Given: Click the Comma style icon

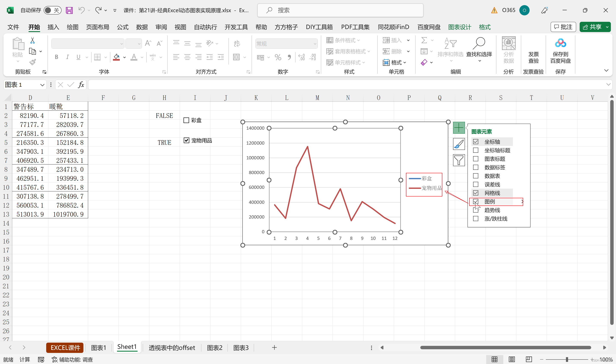Looking at the screenshot, I should (x=289, y=57).
